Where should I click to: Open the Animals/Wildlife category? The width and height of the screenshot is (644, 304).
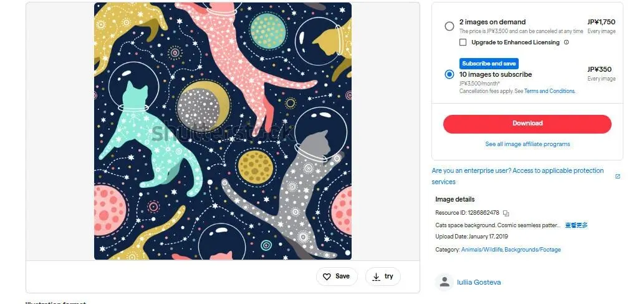coord(481,250)
